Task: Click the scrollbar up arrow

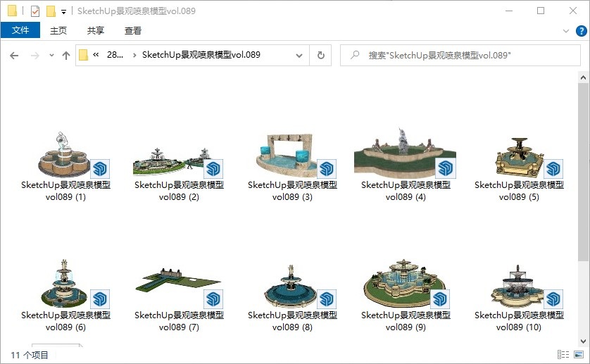Action: coord(583,77)
